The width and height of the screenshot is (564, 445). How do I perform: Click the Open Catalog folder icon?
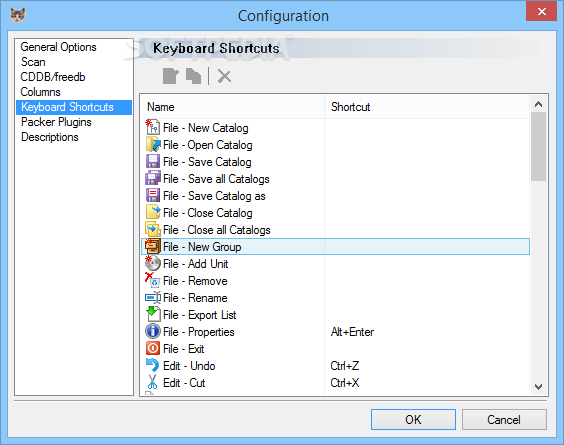(x=153, y=145)
